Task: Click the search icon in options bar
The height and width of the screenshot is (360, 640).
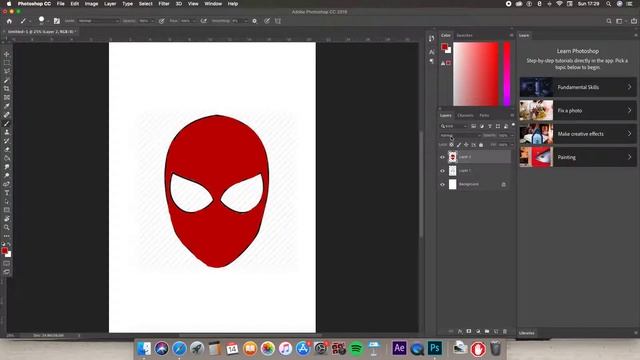Action: [609, 21]
